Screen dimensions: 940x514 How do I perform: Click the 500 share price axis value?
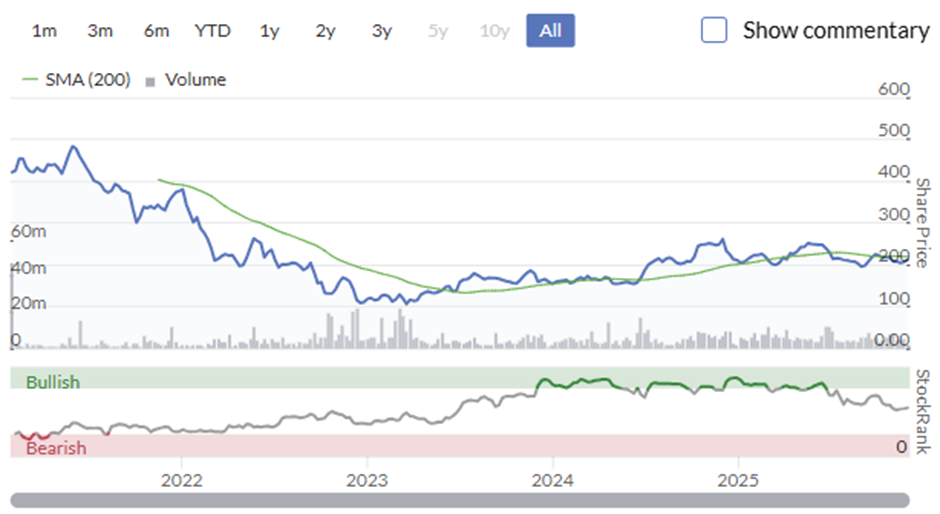click(x=894, y=130)
